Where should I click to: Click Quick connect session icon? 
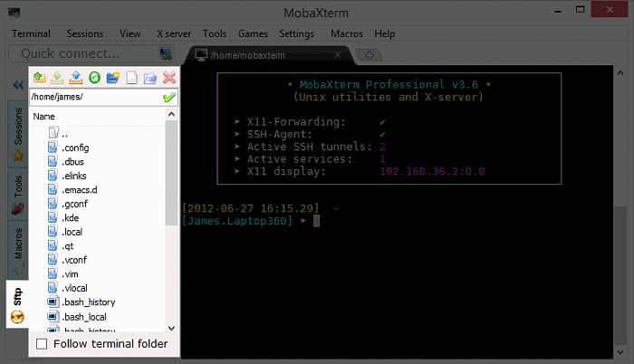click(x=166, y=53)
